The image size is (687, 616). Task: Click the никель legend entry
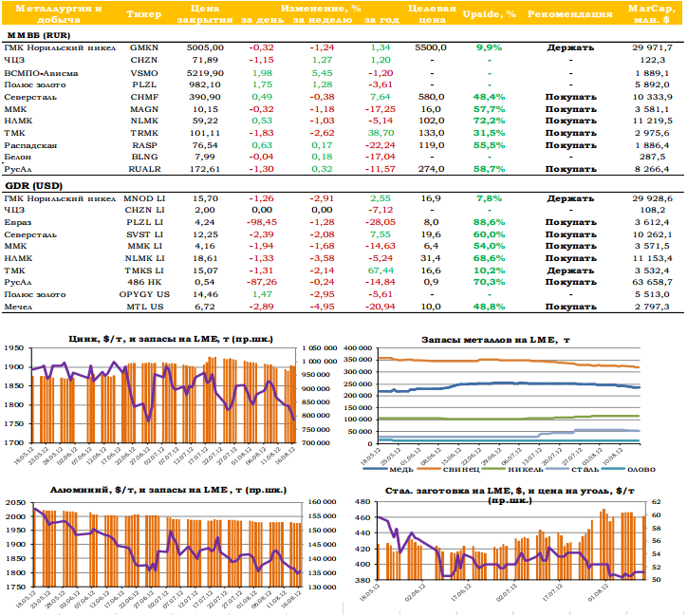[x=512, y=469]
